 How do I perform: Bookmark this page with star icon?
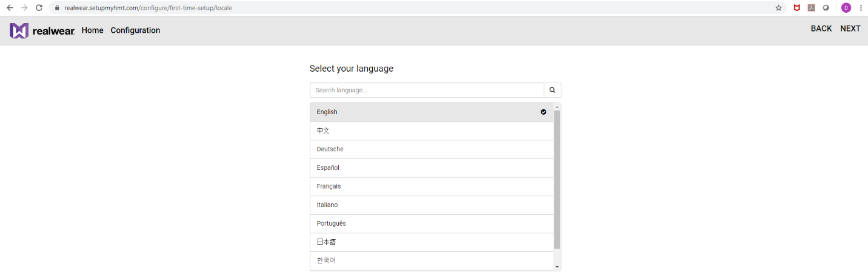click(x=778, y=8)
